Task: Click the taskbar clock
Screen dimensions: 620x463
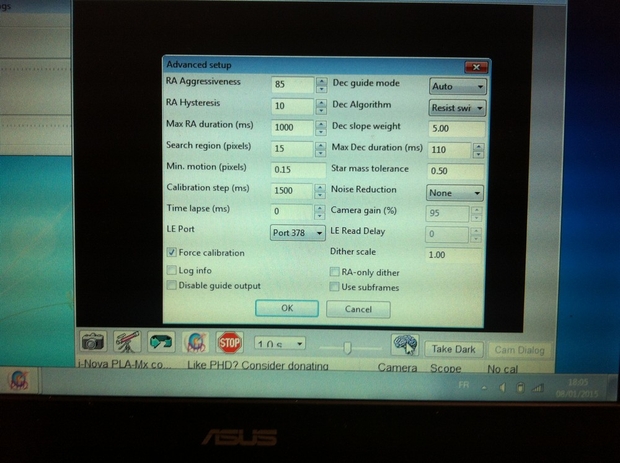Action: [x=577, y=388]
